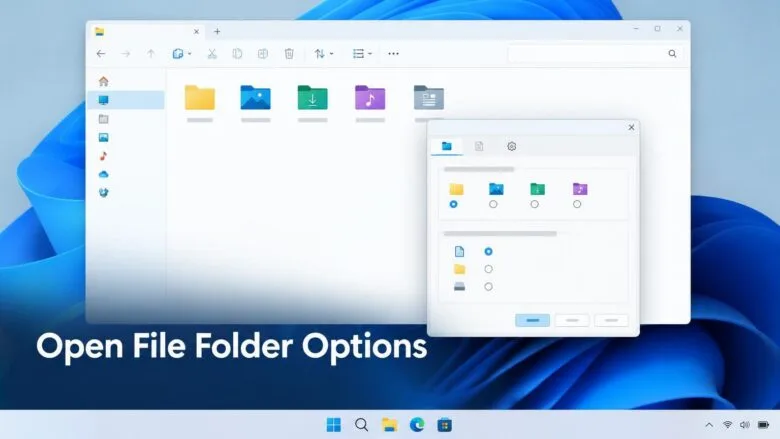
Task: Switch to the gear settings tab
Action: pos(511,146)
